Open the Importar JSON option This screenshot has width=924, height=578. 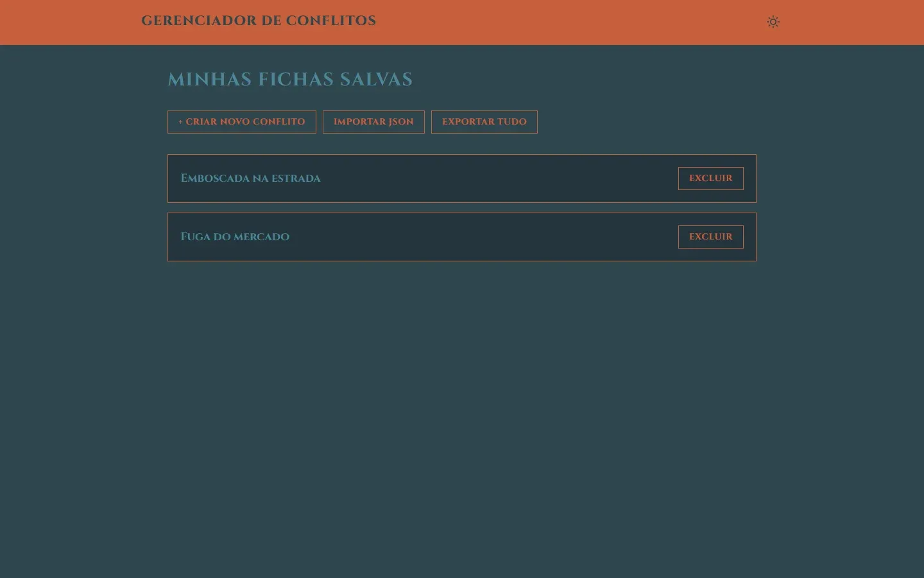[x=373, y=122]
